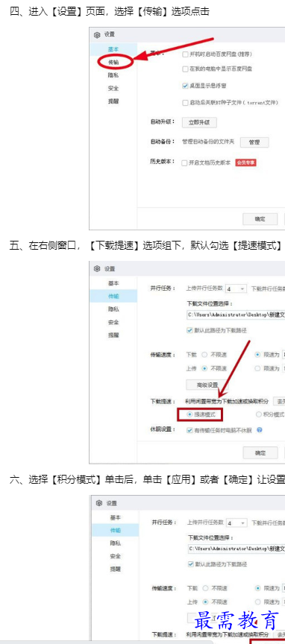The height and width of the screenshot is (644, 285).
Task: Check 启动后关联BT种子文件 option
Action: tap(185, 102)
